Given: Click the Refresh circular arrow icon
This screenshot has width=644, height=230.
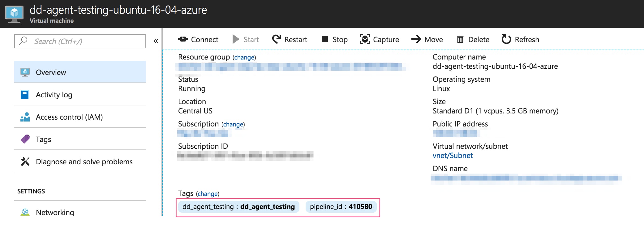Looking at the screenshot, I should (x=506, y=39).
